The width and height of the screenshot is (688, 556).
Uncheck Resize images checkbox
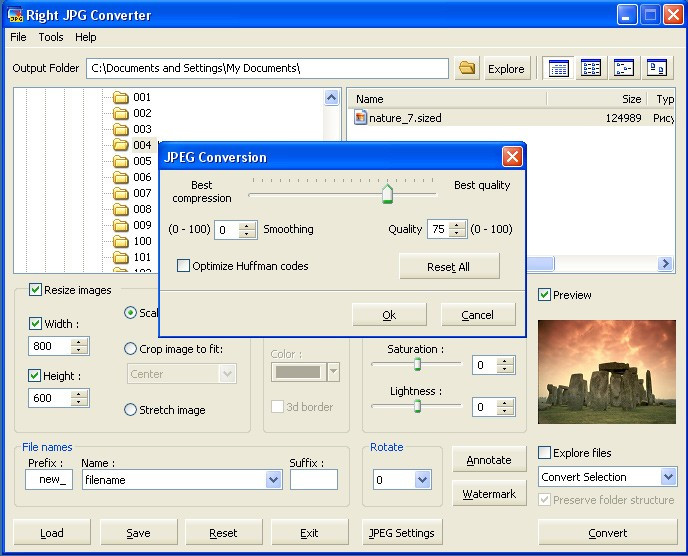[x=36, y=290]
